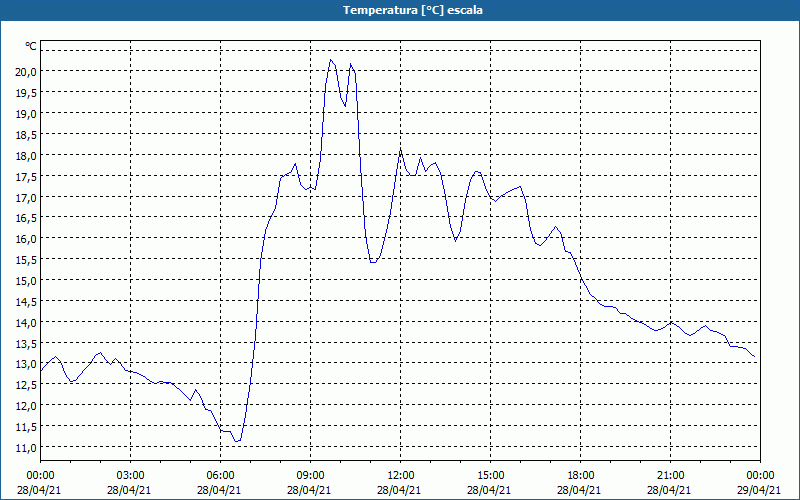Click the 16,5 temperature axis label
The height and width of the screenshot is (500, 800).
point(26,218)
